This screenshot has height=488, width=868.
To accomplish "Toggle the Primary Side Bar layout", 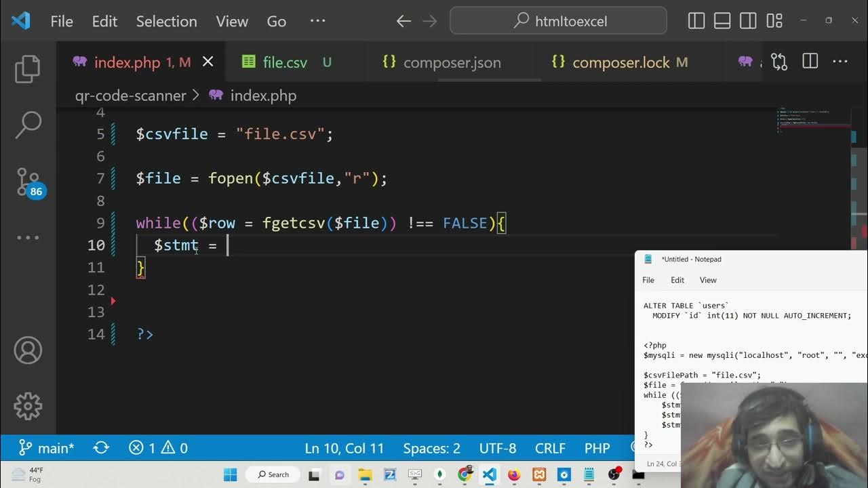I will pos(696,21).
